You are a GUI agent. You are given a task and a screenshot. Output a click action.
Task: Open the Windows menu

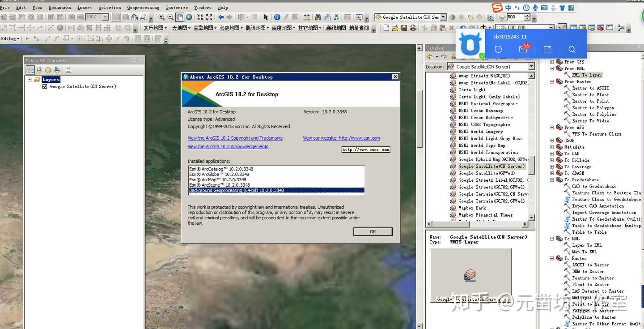(203, 7)
